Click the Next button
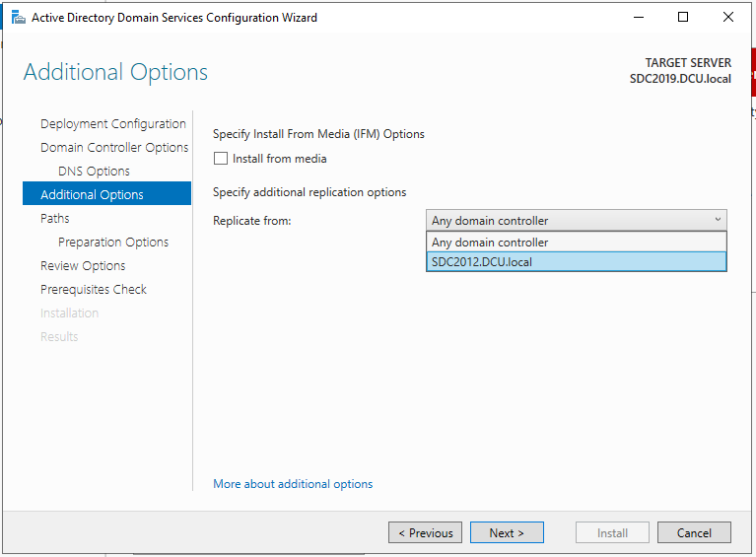 pos(506,533)
